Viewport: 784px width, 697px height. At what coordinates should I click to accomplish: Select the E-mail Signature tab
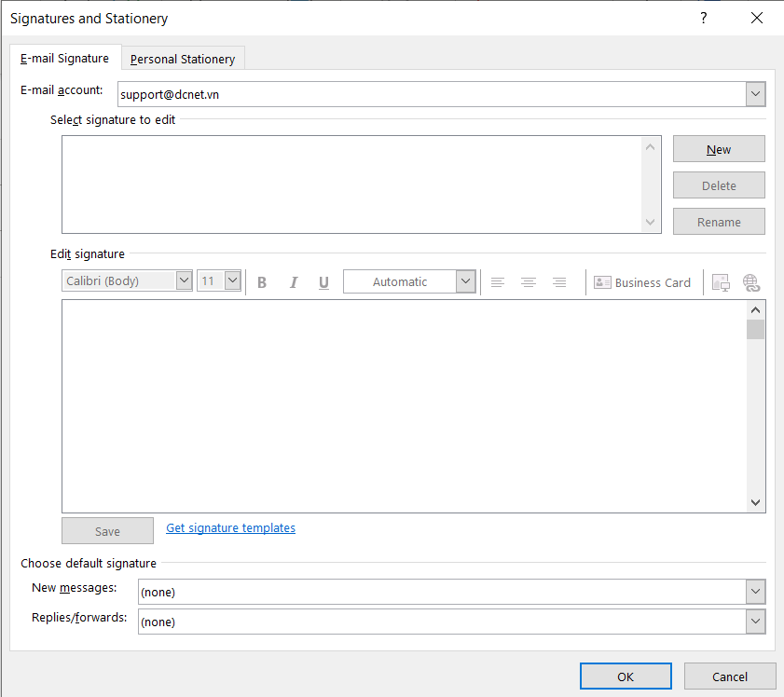(x=64, y=58)
